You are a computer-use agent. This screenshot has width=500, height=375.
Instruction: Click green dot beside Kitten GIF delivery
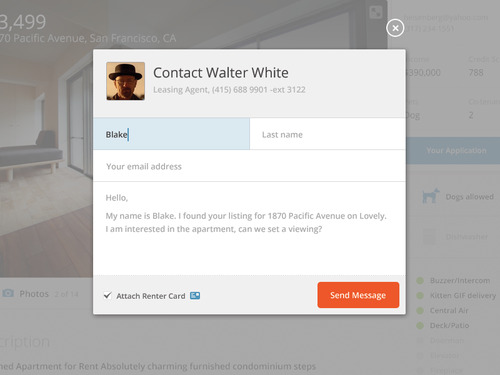click(420, 296)
